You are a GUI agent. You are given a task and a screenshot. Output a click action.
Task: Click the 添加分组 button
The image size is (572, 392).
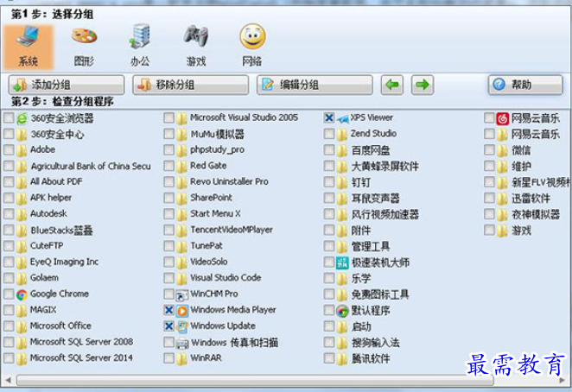(67, 85)
